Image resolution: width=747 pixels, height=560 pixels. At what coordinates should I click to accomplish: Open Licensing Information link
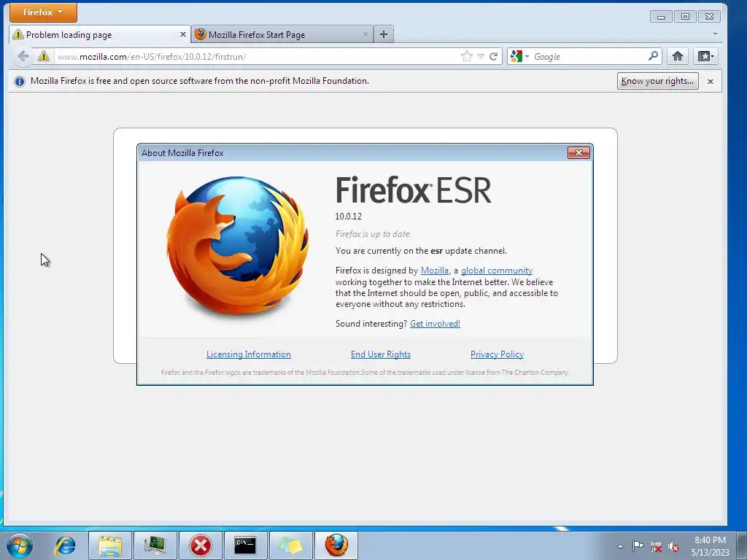click(x=249, y=354)
